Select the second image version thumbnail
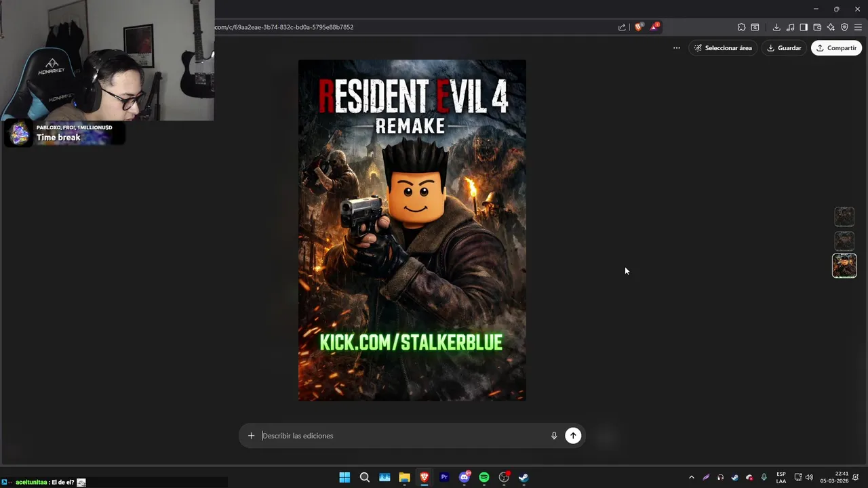Image resolution: width=868 pixels, height=488 pixels. tap(844, 241)
